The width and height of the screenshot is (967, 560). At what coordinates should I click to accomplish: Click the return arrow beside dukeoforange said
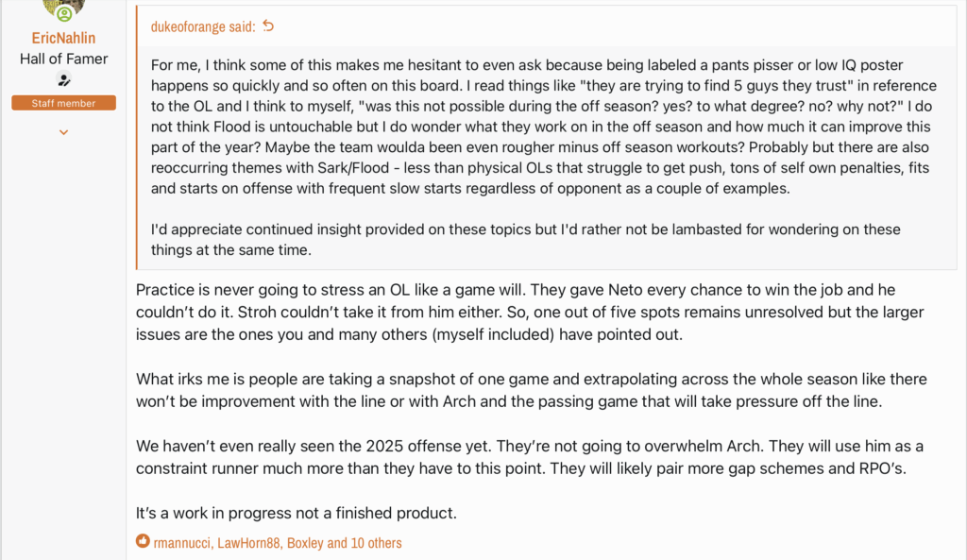[x=268, y=25]
